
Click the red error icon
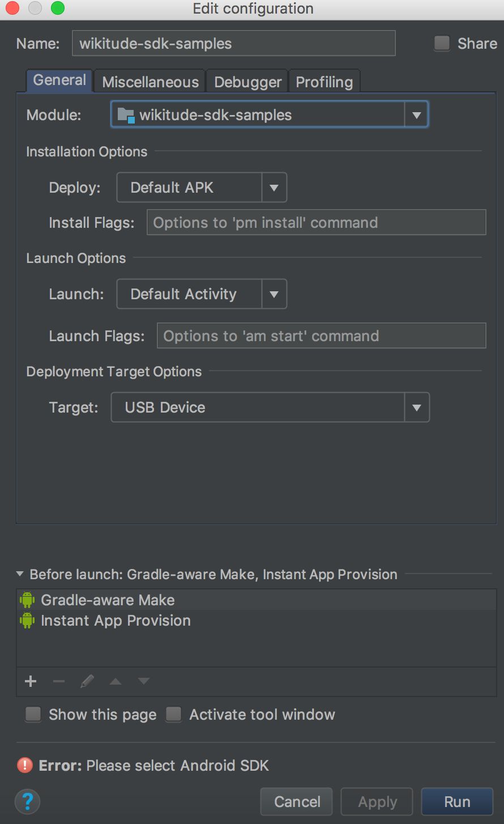tap(25, 766)
